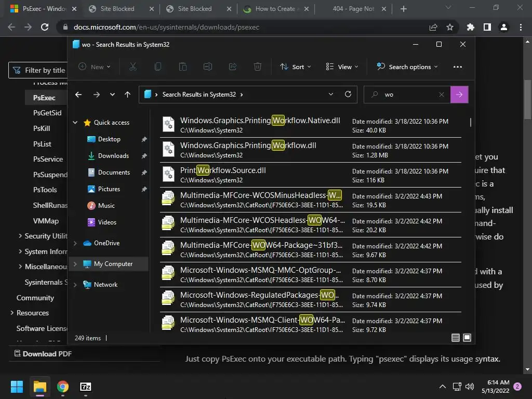This screenshot has height=399, width=532.
Task: Open a new Chrome tab
Action: 403,9
